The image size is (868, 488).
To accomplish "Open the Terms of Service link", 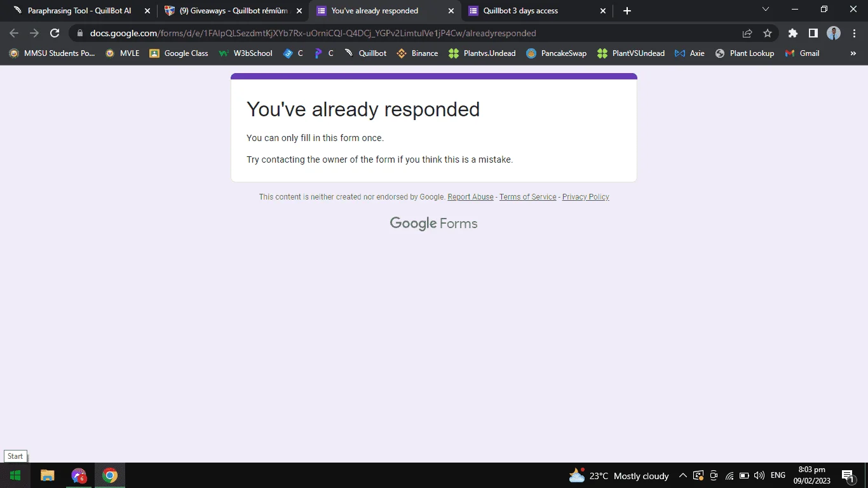I will [x=527, y=197].
